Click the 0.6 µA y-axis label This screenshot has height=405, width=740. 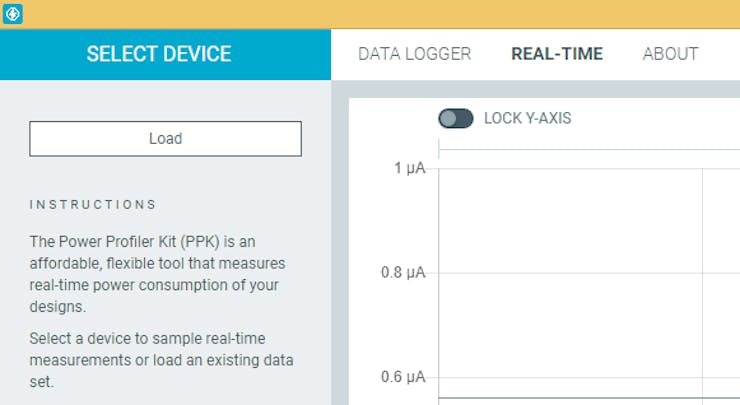[404, 377]
